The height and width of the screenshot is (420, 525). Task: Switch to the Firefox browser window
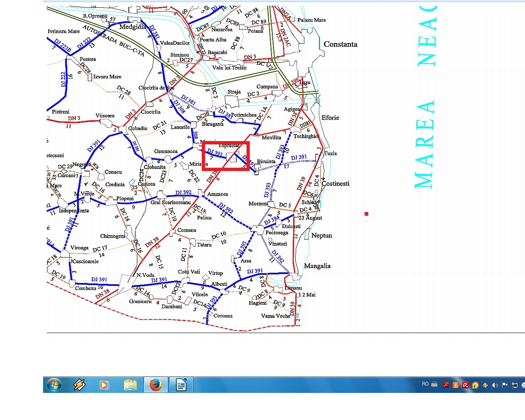pyautogui.click(x=155, y=385)
